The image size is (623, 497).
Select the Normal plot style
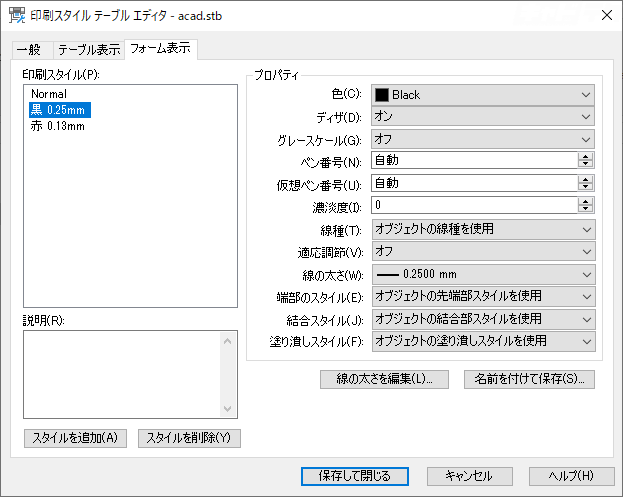(49, 94)
